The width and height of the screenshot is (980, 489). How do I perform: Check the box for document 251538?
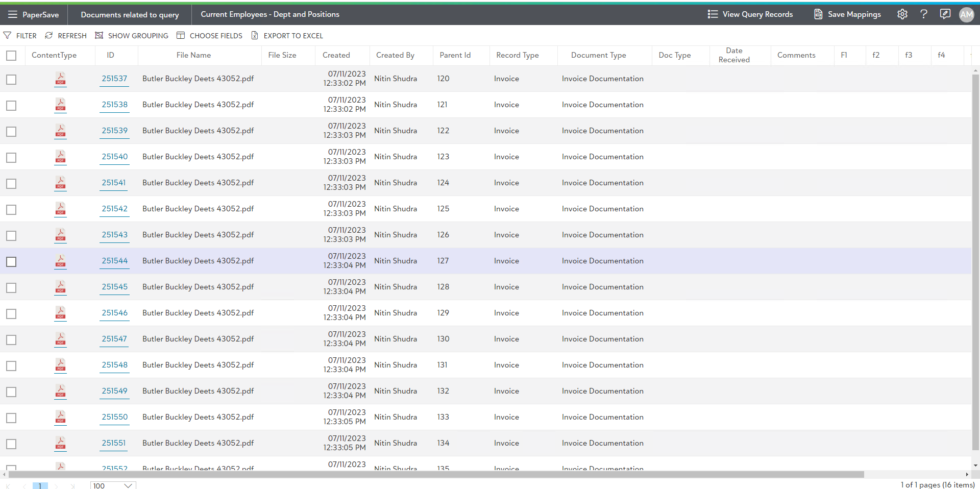(x=11, y=106)
